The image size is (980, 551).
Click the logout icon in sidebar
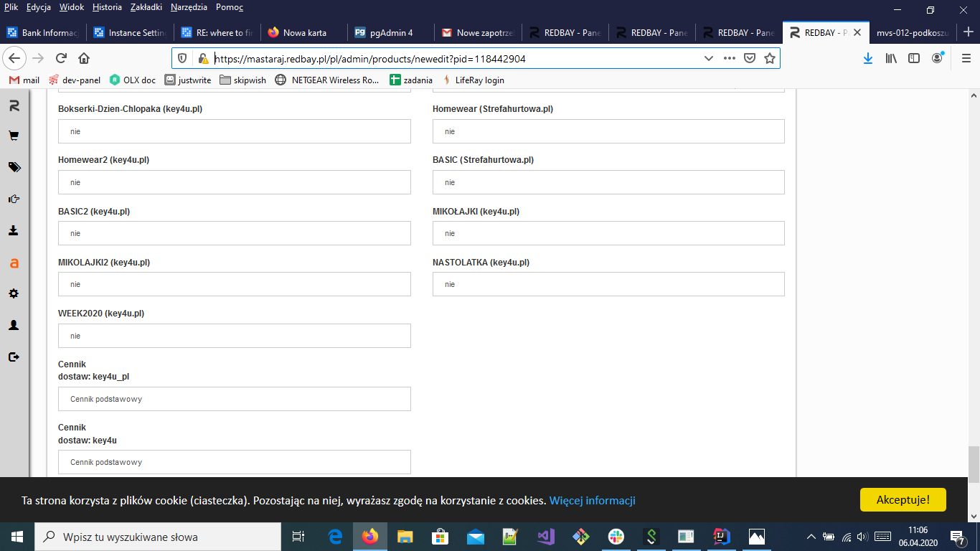[x=14, y=357]
